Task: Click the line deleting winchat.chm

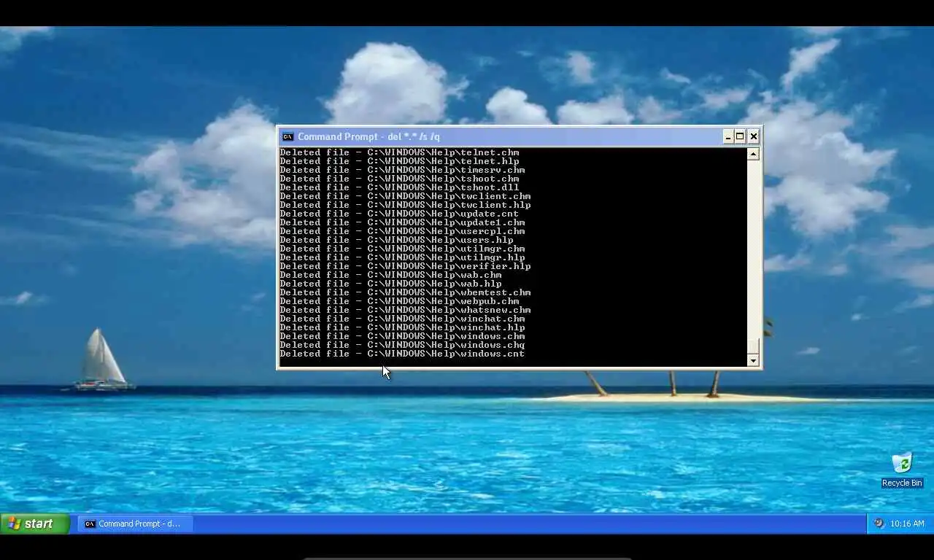Action: [x=402, y=319]
